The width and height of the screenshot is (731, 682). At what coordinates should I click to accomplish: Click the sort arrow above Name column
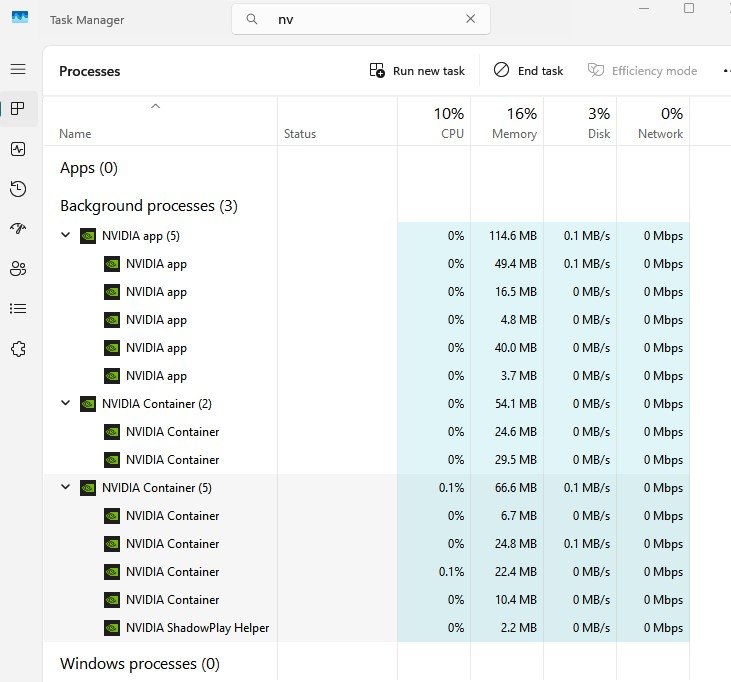[156, 106]
